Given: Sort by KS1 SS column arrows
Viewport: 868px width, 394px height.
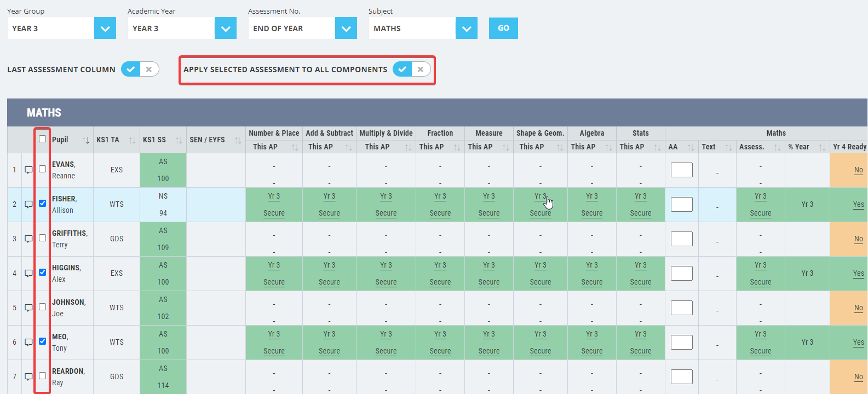Looking at the screenshot, I should click(179, 140).
